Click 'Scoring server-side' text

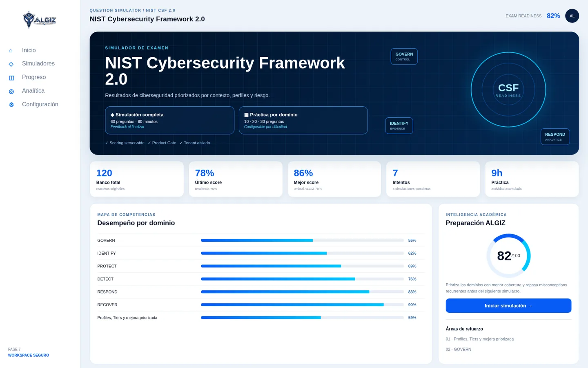pyautogui.click(x=125, y=143)
